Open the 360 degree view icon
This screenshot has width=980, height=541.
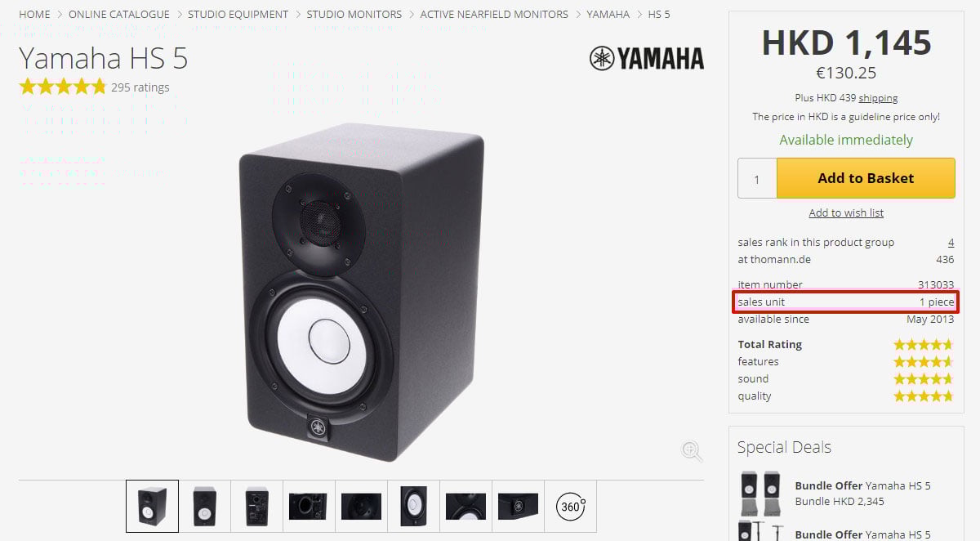(x=571, y=507)
